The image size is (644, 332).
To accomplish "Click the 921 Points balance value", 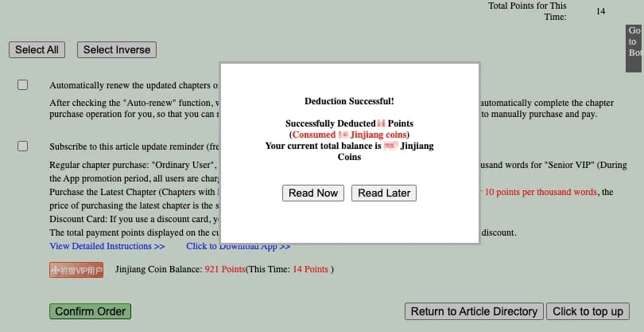I will coord(224,270).
